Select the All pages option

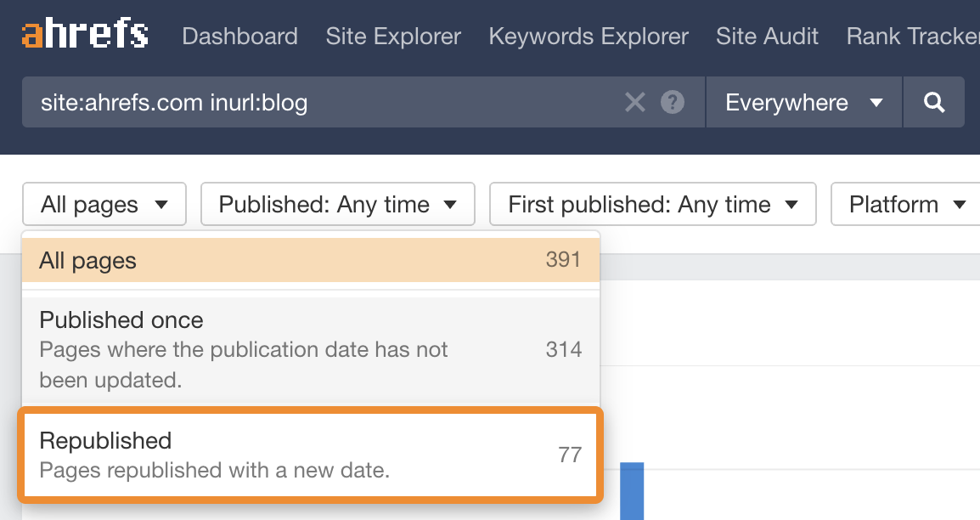click(311, 260)
